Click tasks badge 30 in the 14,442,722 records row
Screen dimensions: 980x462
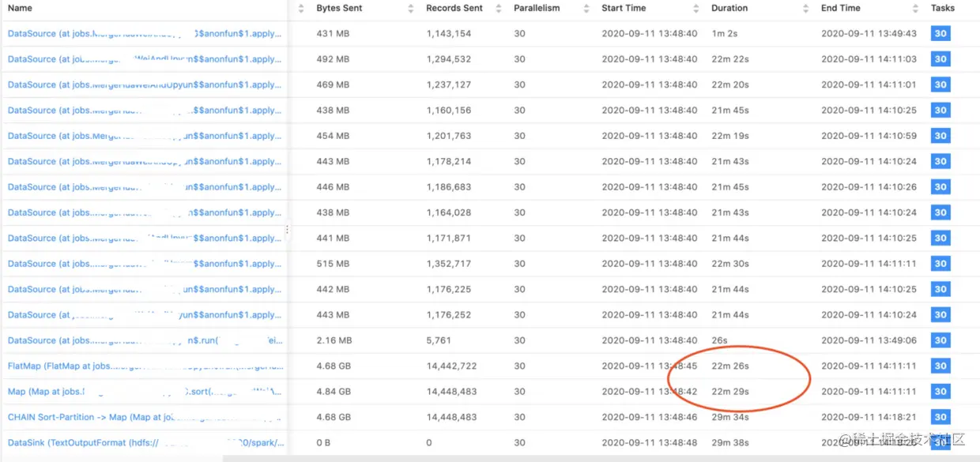coord(940,366)
